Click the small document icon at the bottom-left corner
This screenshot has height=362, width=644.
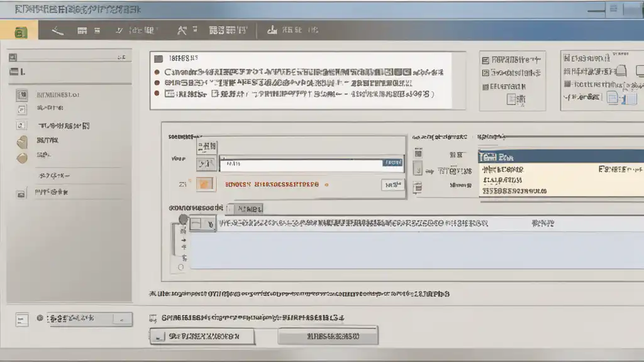click(22, 319)
